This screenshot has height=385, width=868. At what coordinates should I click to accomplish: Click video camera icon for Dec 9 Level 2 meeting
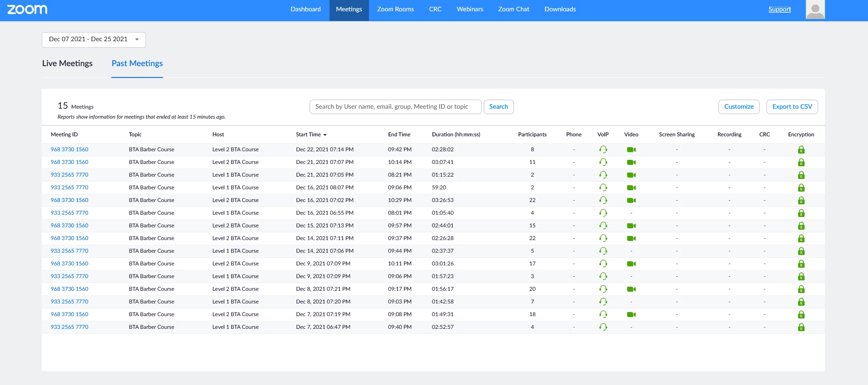pos(631,264)
